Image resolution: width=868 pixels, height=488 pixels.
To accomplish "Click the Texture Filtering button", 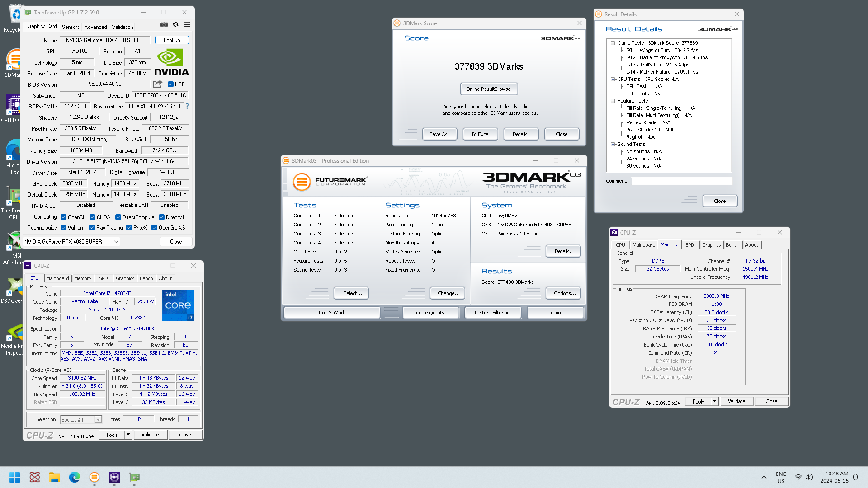I will pyautogui.click(x=494, y=313).
